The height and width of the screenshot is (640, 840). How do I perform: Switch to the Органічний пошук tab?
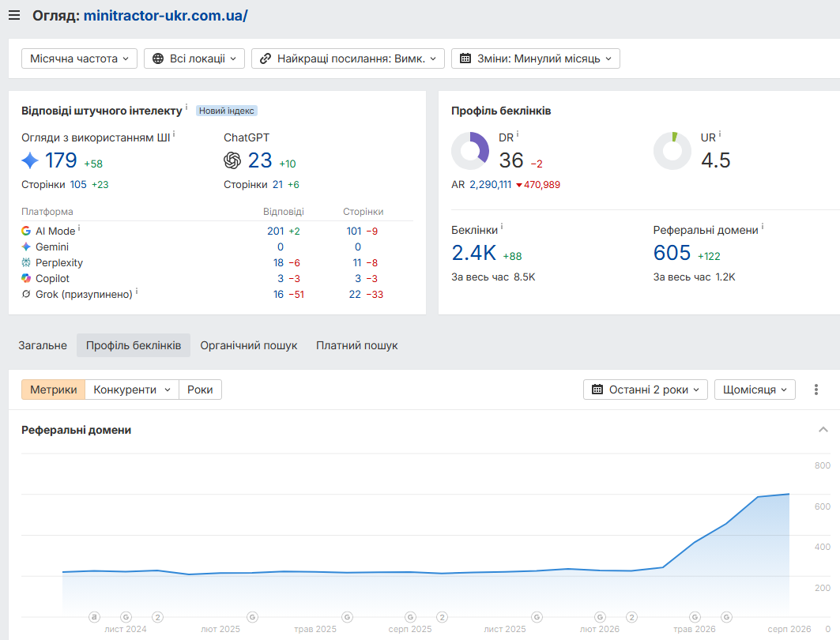249,345
